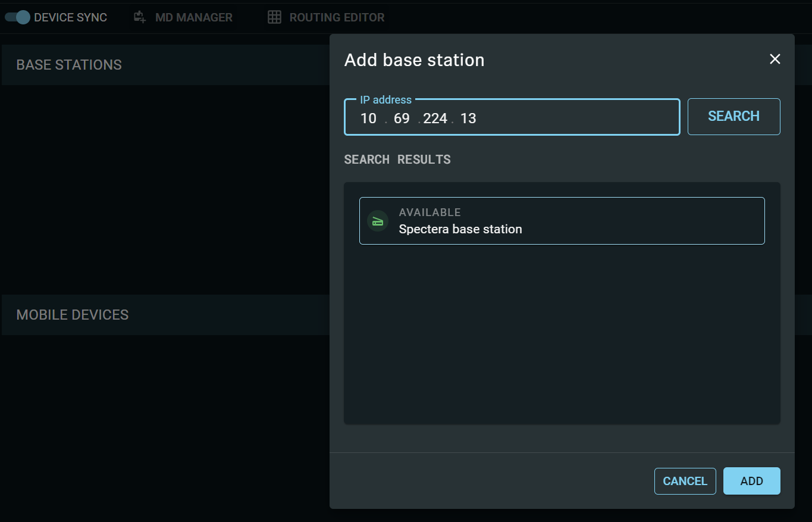Open Routing Editor via its text label
The height and width of the screenshot is (522, 812).
pyautogui.click(x=337, y=17)
